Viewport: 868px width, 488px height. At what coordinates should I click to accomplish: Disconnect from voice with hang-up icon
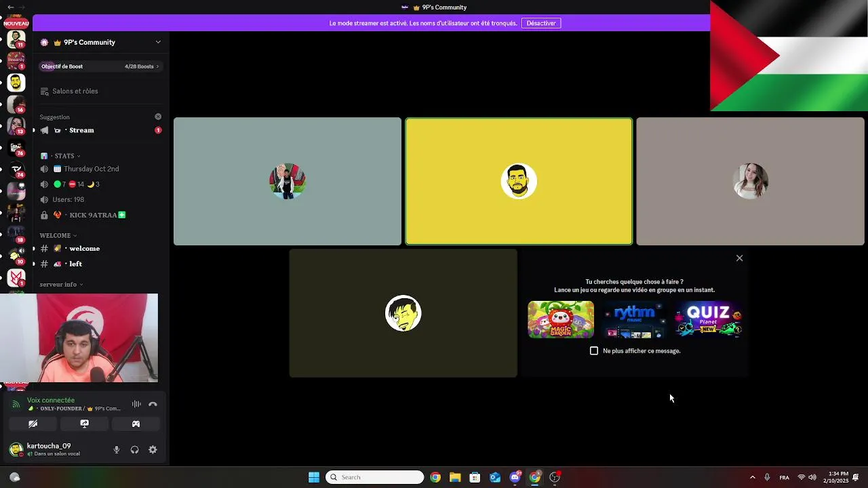tap(153, 404)
